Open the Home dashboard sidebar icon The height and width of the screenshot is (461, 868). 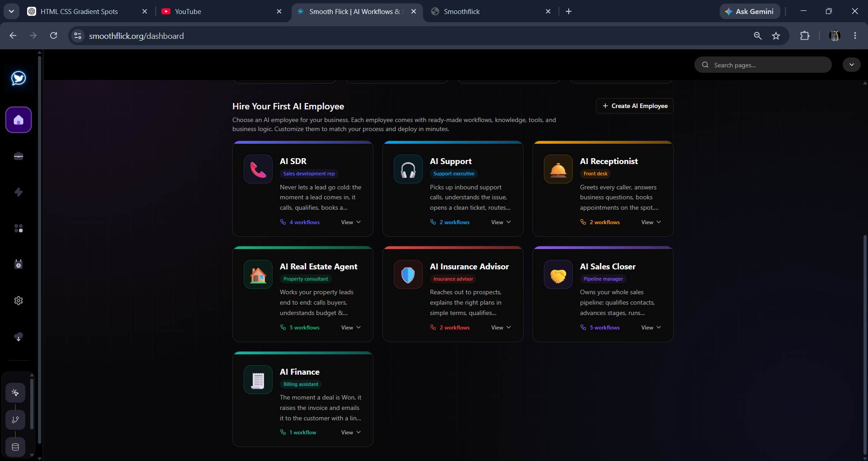tap(19, 120)
